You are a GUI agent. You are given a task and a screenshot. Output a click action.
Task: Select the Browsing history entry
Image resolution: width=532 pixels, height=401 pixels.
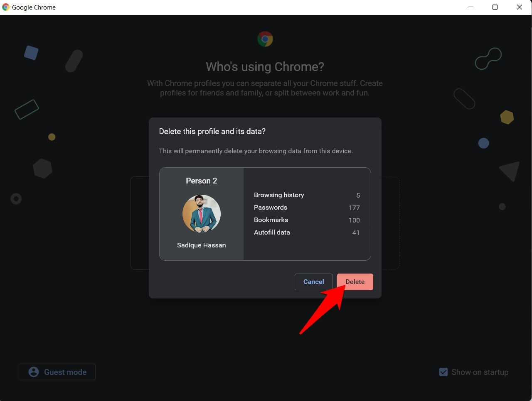point(279,195)
